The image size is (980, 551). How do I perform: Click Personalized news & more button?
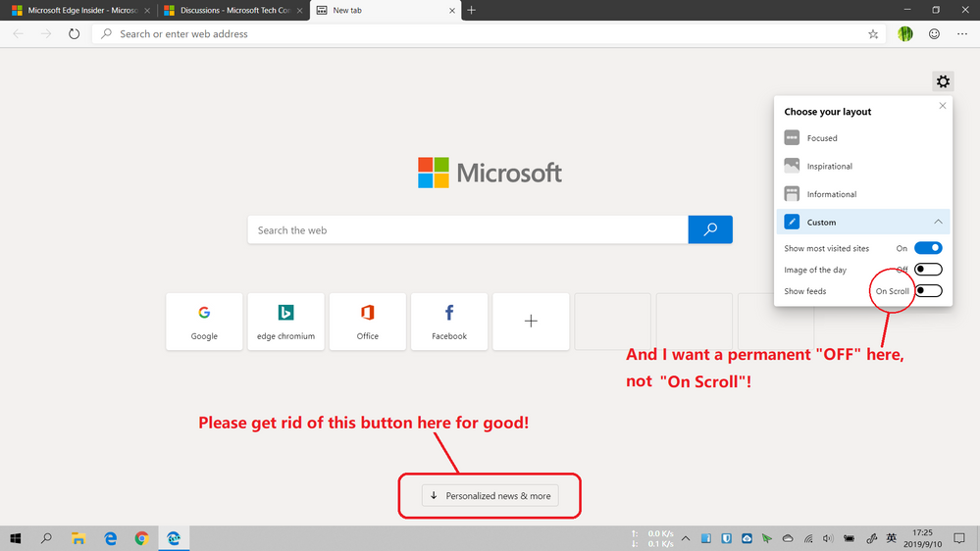pos(490,496)
